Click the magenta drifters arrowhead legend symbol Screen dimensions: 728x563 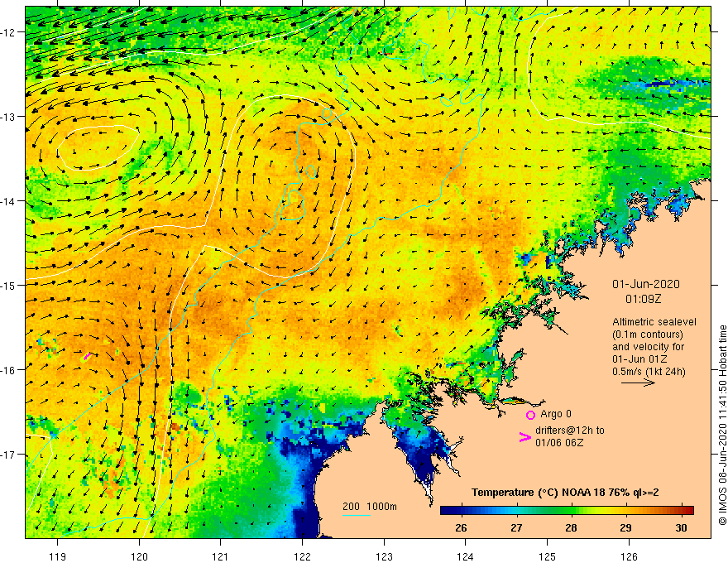pos(524,437)
